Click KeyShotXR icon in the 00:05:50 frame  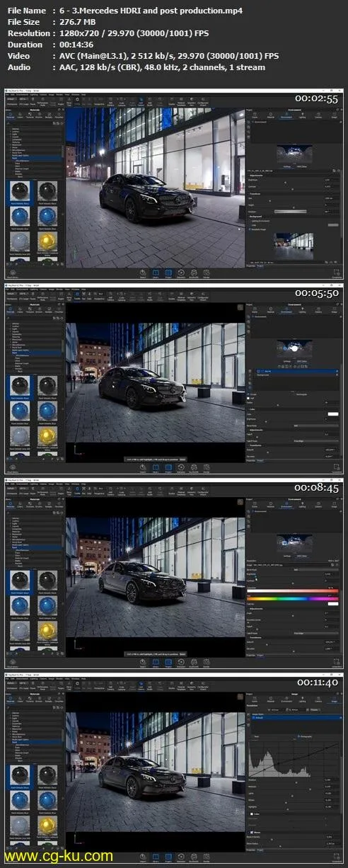pos(195,467)
